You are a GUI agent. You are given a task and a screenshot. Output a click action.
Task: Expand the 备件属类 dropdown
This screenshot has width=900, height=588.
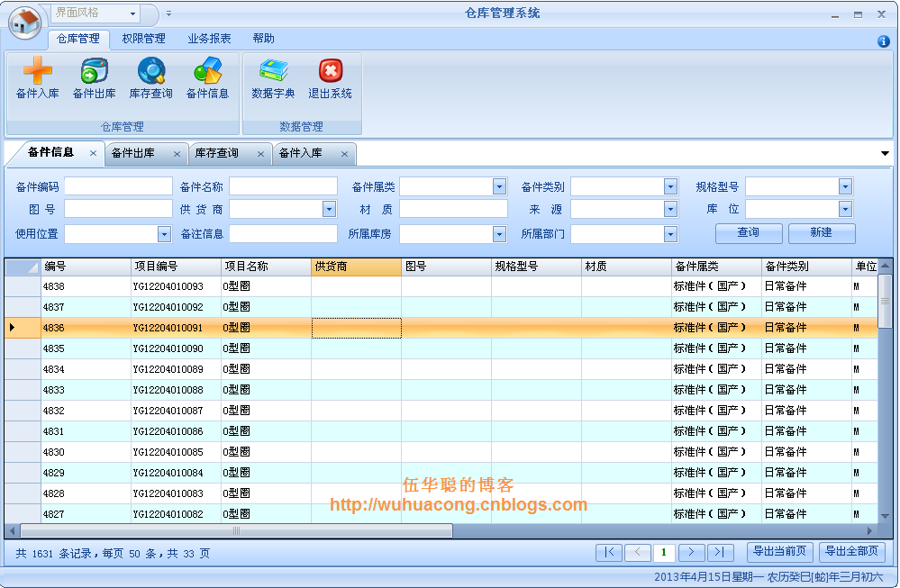499,186
